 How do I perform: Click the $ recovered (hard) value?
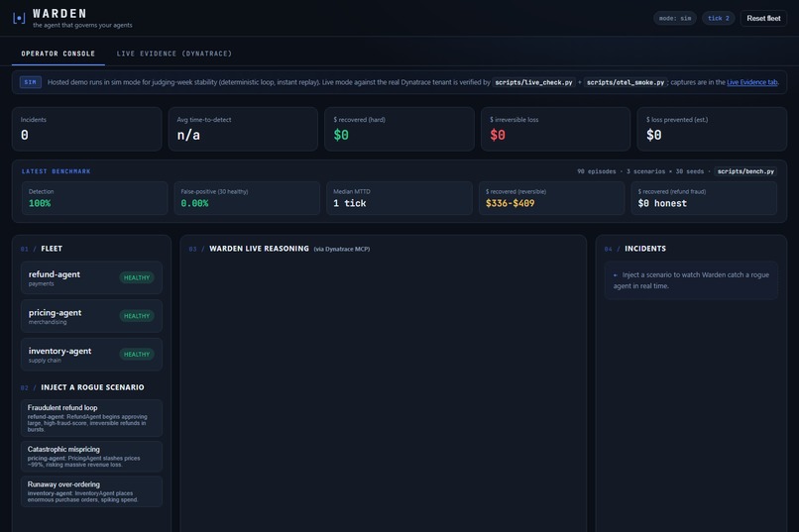tap(341, 135)
